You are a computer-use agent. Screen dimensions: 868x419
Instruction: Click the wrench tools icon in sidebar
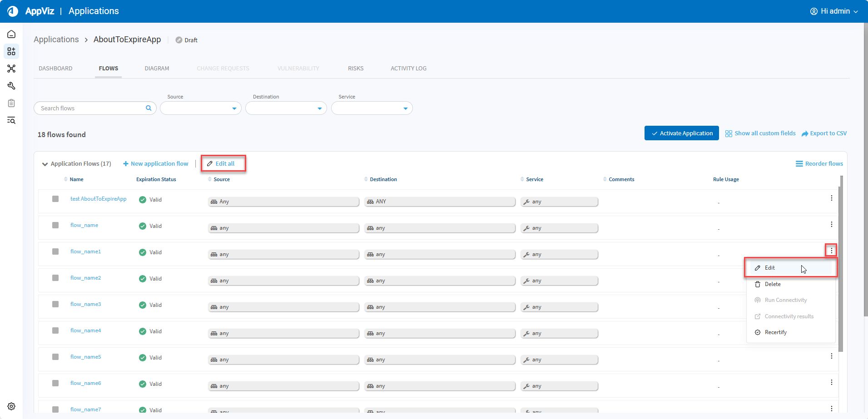(x=11, y=86)
